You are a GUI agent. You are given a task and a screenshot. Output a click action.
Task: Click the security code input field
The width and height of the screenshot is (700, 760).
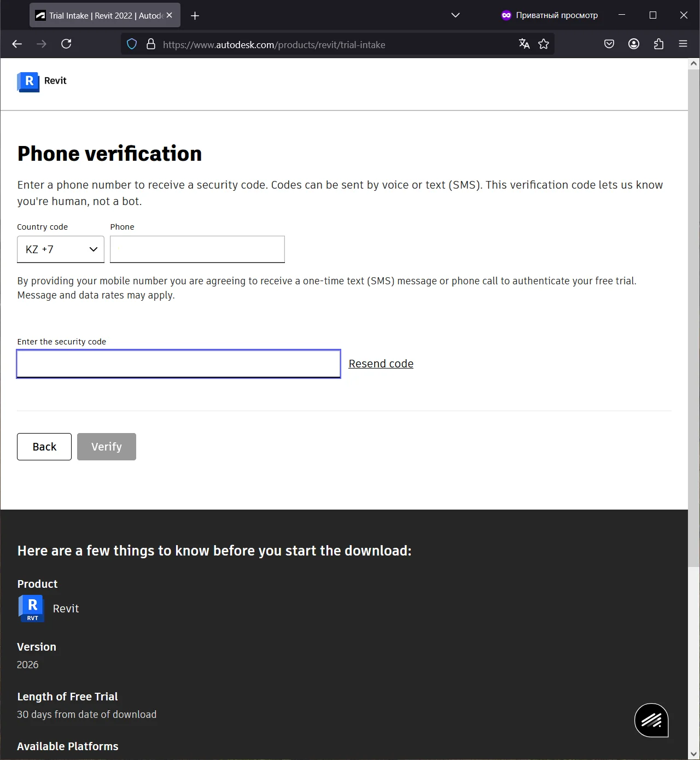coord(179,364)
